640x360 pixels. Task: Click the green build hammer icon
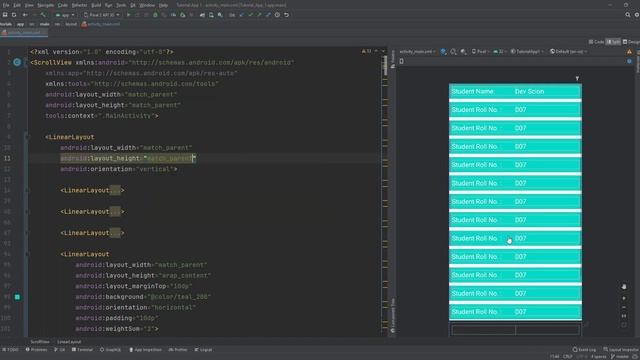[x=43, y=15]
